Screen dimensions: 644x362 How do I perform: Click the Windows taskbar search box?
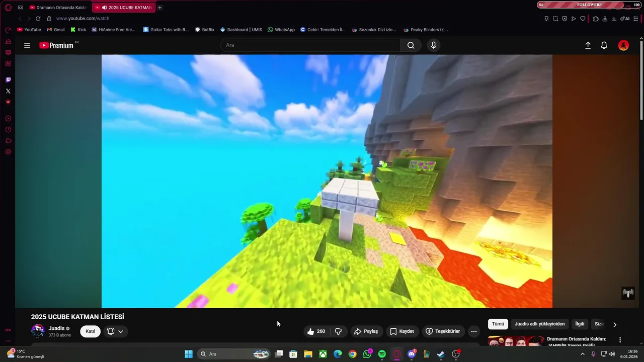234,354
